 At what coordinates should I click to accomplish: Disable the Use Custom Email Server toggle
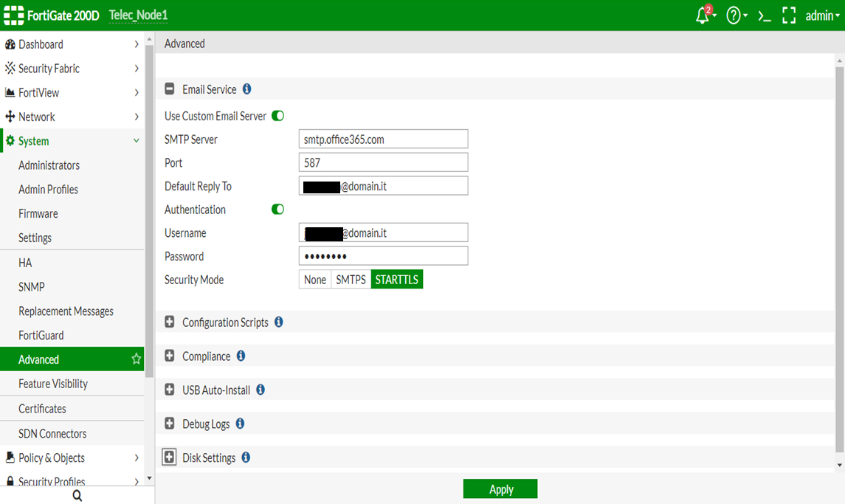pos(278,116)
